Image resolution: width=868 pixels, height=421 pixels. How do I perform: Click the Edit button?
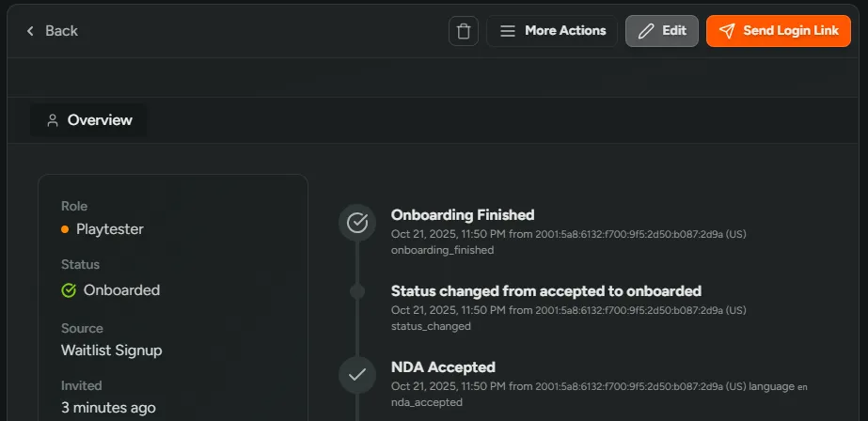tap(662, 31)
